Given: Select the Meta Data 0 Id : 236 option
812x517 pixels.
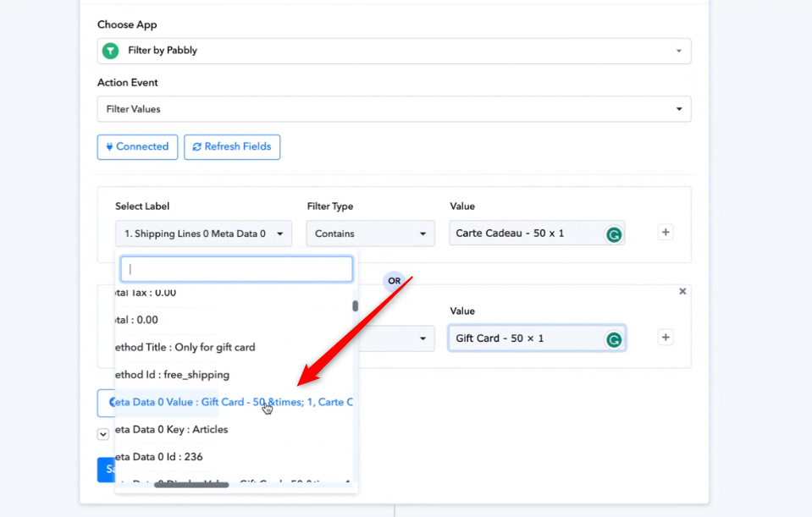Looking at the screenshot, I should (x=235, y=457).
